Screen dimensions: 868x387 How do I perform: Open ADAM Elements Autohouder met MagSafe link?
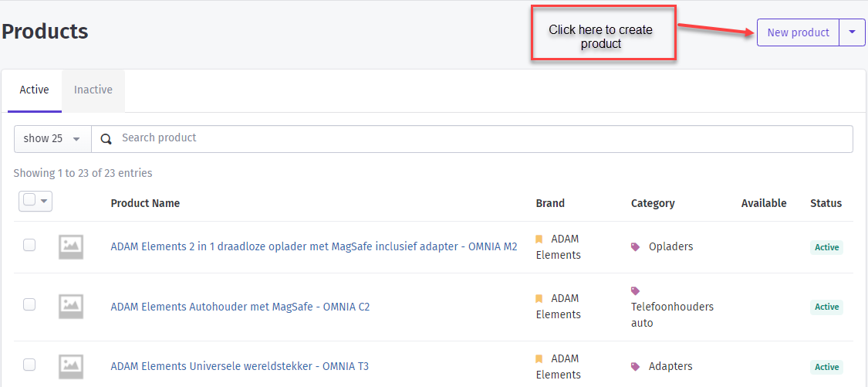point(240,307)
